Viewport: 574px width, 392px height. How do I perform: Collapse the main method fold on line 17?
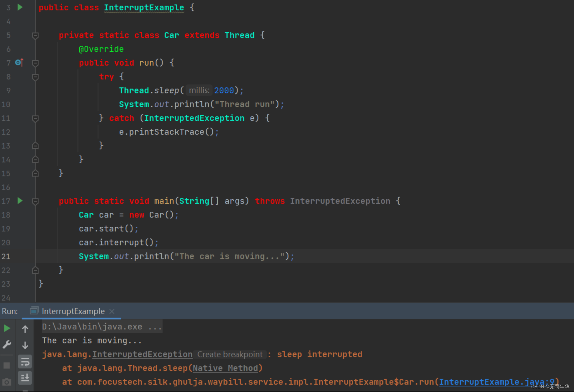(x=35, y=201)
